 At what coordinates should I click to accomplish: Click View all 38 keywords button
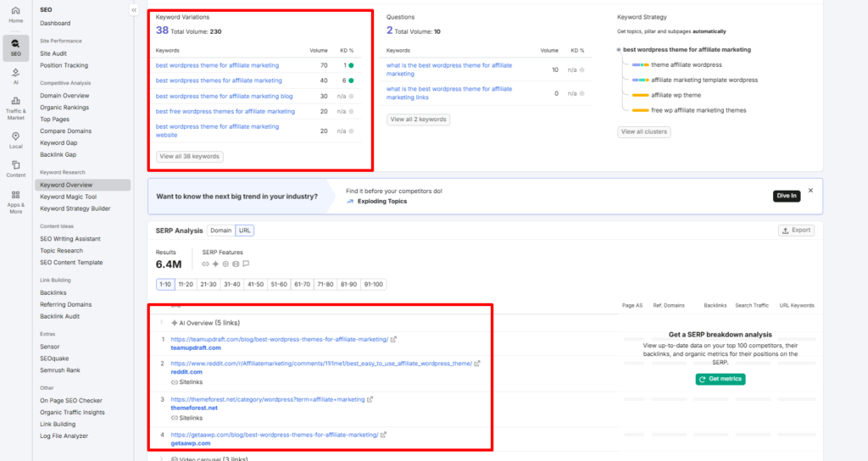click(189, 157)
